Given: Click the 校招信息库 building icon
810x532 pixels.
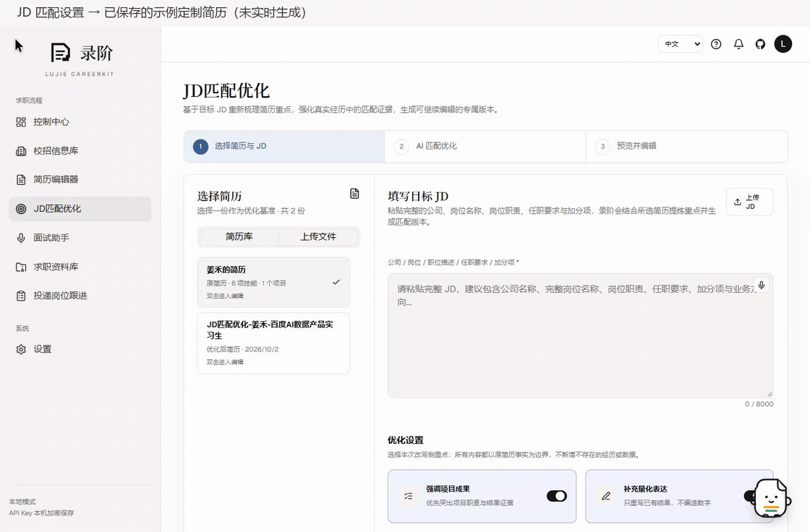Looking at the screenshot, I should coord(21,151).
